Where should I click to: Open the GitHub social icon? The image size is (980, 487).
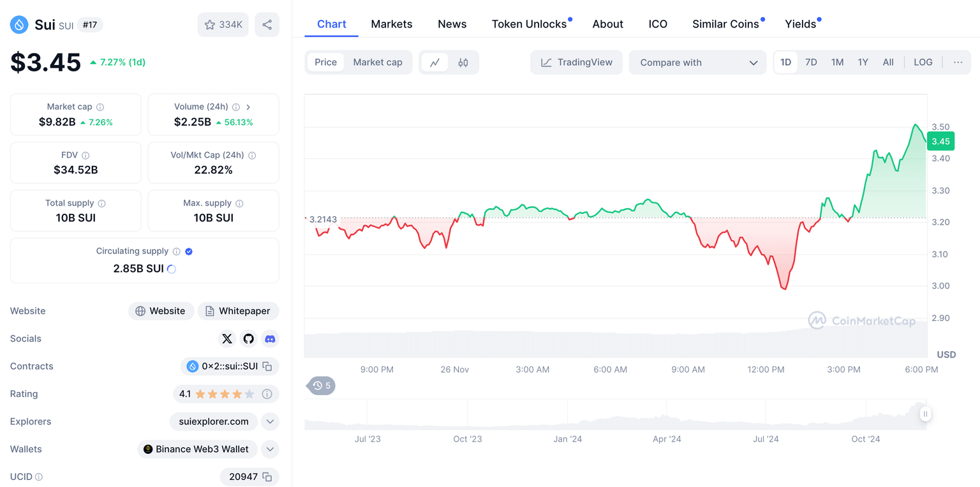click(x=249, y=339)
